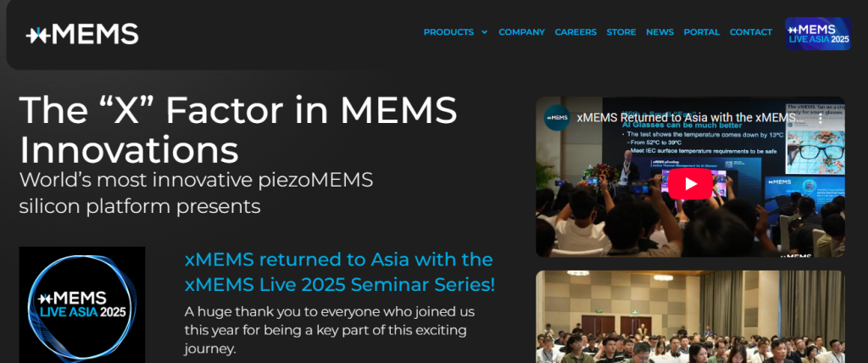Open the PRODUCTS menu

(448, 32)
